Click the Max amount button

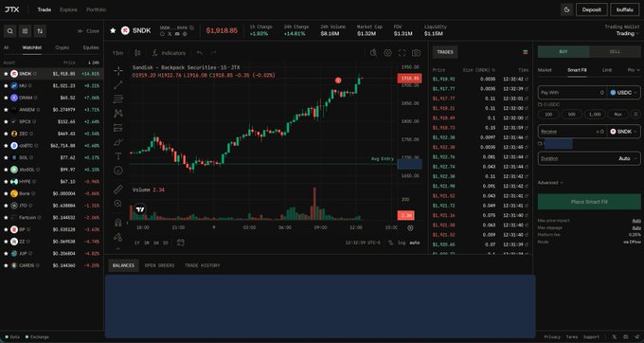[x=617, y=115]
